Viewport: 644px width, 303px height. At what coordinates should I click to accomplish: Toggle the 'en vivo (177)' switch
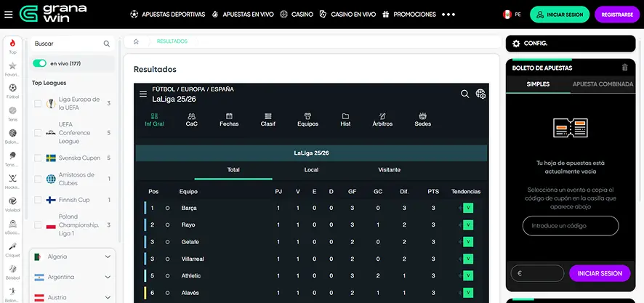pyautogui.click(x=39, y=63)
